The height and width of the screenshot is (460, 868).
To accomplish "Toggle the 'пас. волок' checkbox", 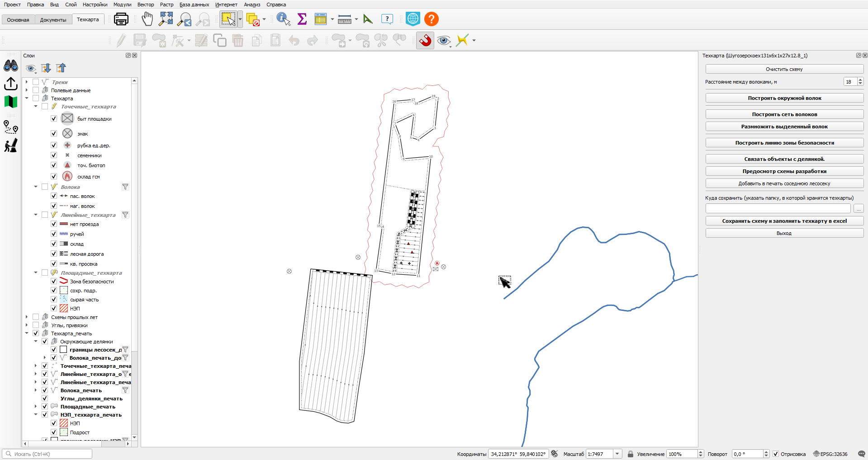I will pos(54,196).
